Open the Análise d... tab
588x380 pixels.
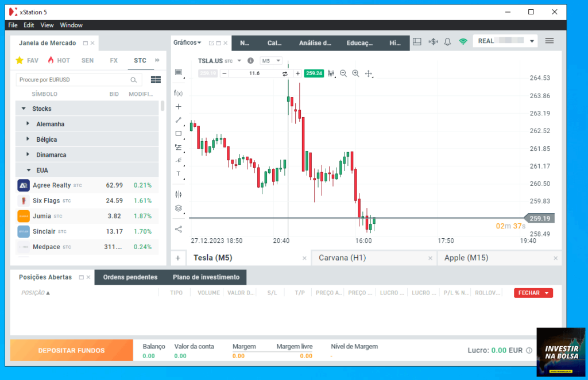click(x=315, y=43)
